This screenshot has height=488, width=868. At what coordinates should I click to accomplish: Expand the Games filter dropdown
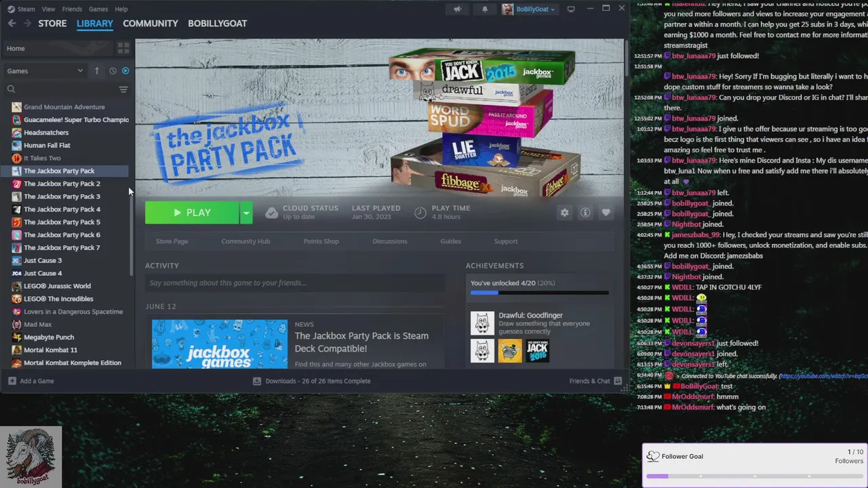(x=80, y=70)
